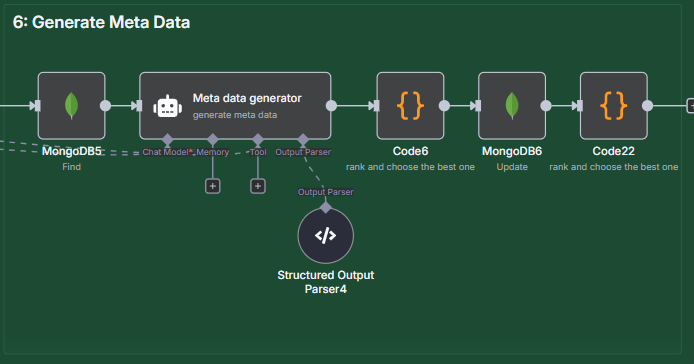Select the Code22 curly braces node
Viewport: 694px width, 364px height.
(x=613, y=106)
